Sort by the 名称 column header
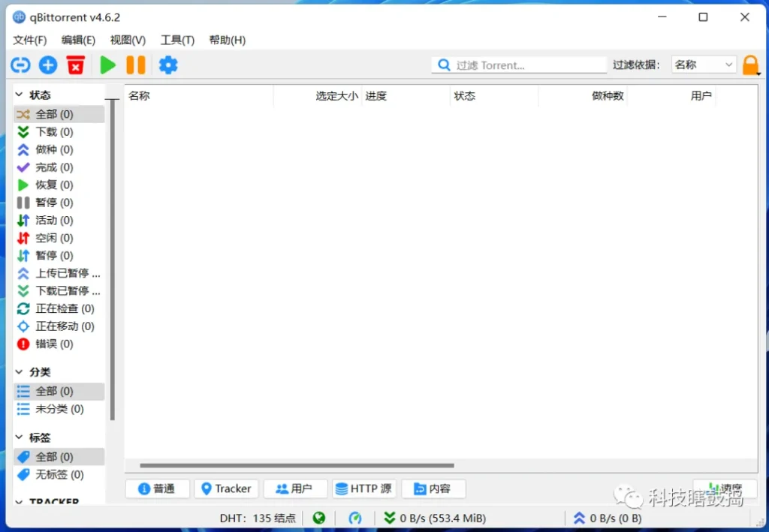 click(199, 95)
